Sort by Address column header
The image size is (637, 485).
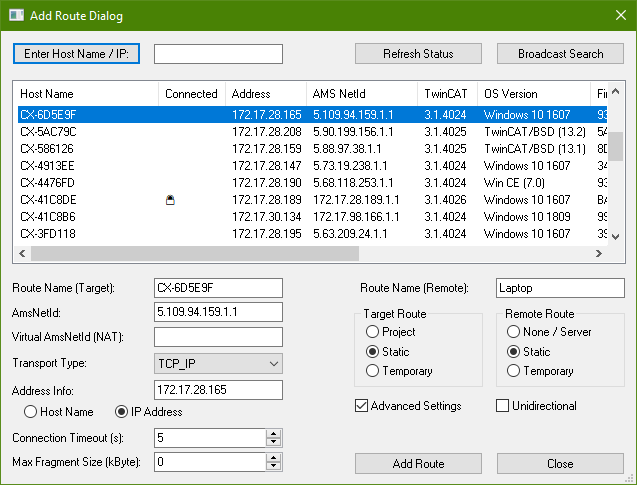click(266, 94)
